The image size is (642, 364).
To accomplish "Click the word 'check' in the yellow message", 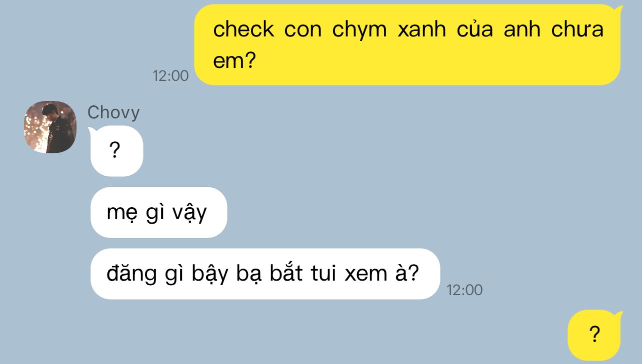I will click(x=243, y=29).
